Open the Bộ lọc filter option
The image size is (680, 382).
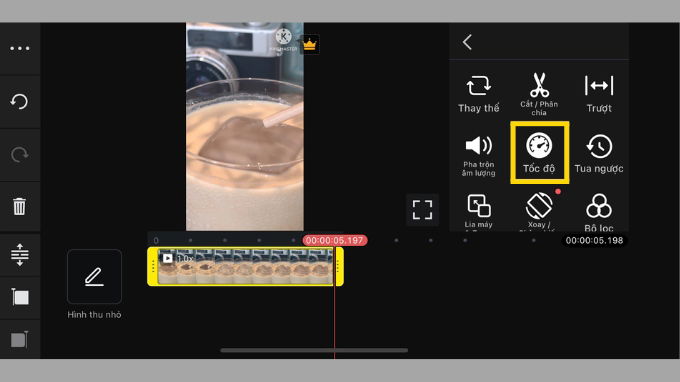point(599,212)
